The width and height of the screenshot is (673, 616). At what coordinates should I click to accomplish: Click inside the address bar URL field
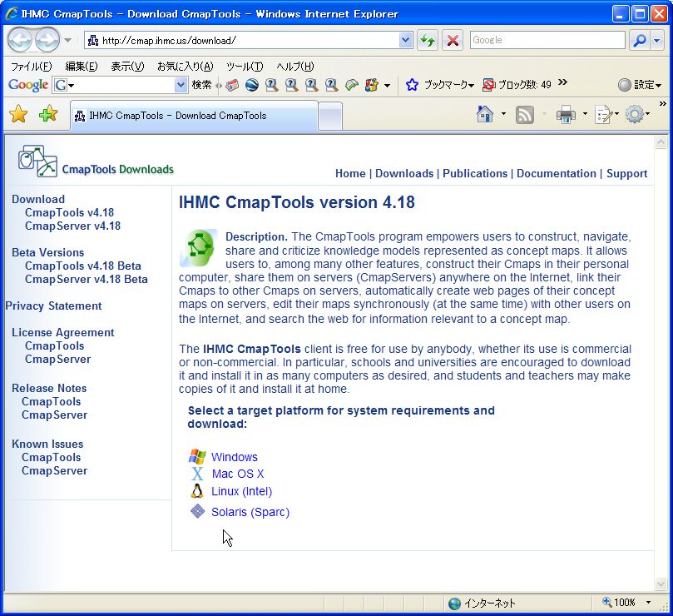pos(249,41)
